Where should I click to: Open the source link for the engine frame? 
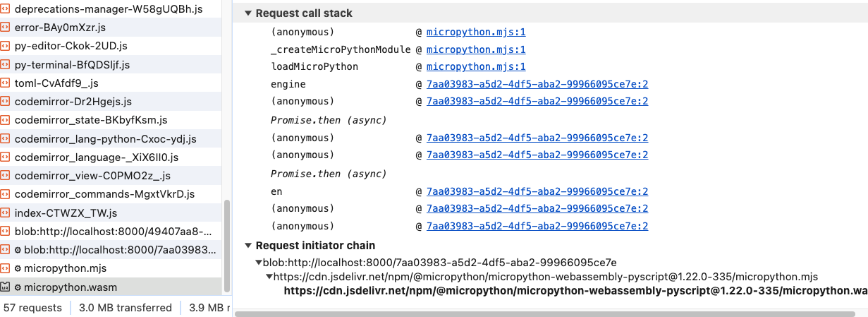coord(537,85)
